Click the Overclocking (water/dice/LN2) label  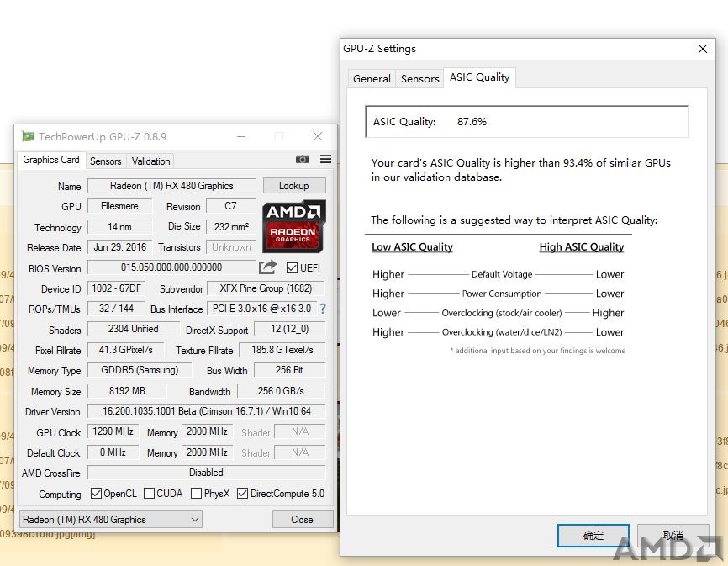[x=502, y=332]
